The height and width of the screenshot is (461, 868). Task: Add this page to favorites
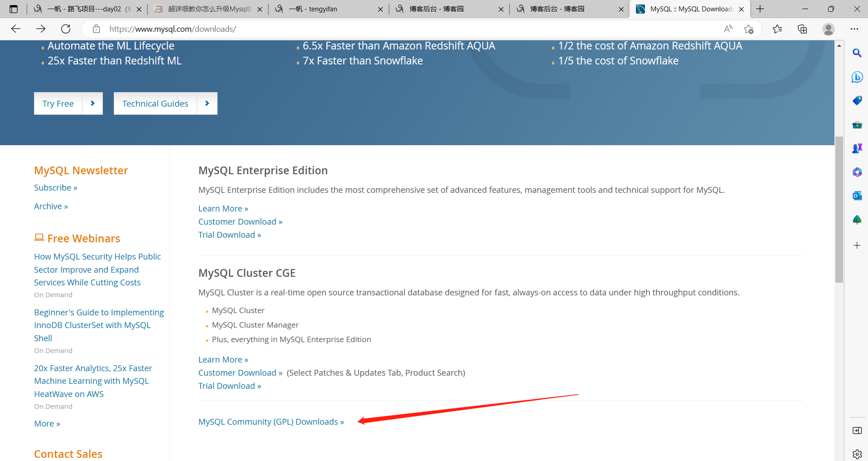pyautogui.click(x=749, y=29)
